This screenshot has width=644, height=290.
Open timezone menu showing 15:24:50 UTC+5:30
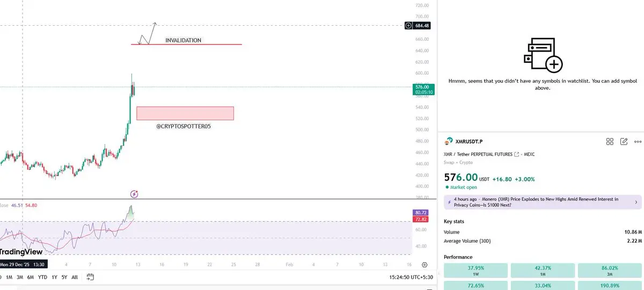[x=412, y=277]
